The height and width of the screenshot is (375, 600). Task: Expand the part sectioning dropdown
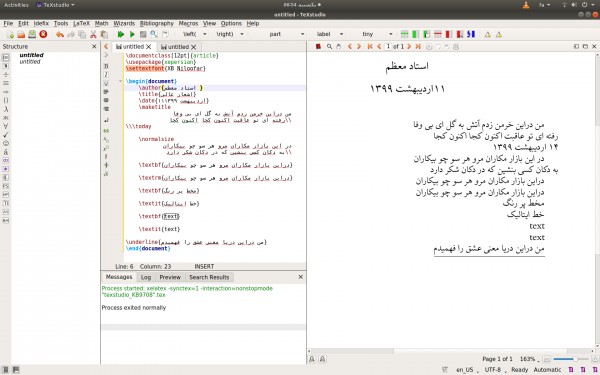302,34
